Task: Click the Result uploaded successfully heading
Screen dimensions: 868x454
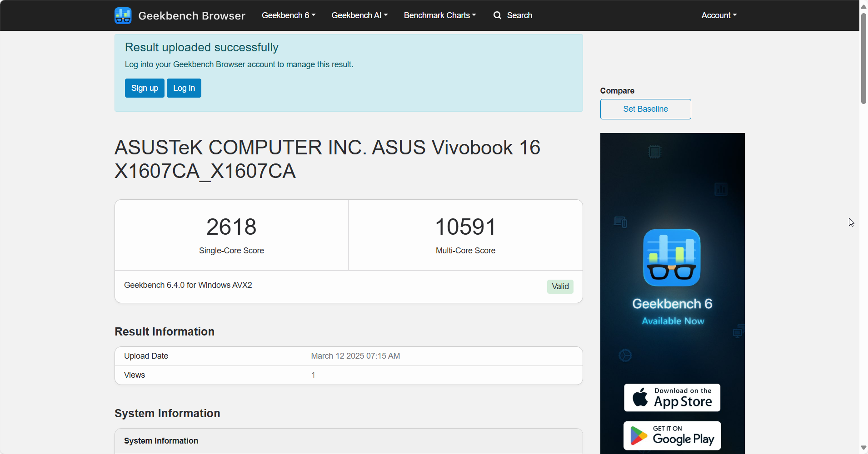Action: click(x=202, y=47)
